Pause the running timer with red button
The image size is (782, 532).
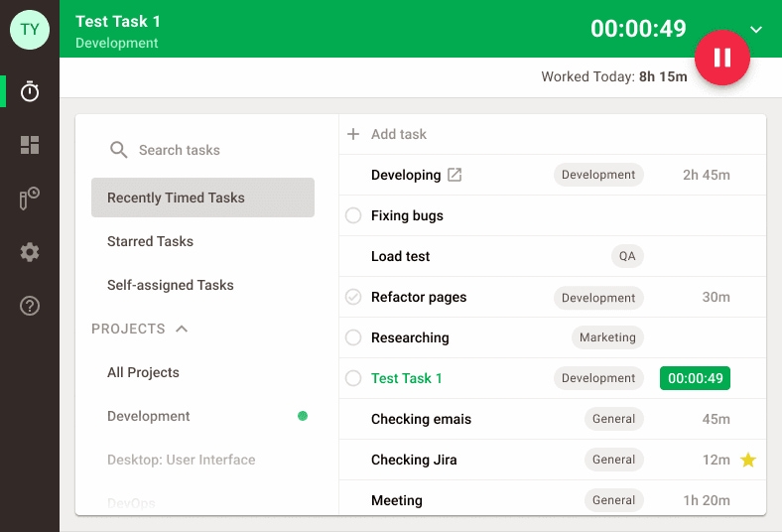point(721,58)
